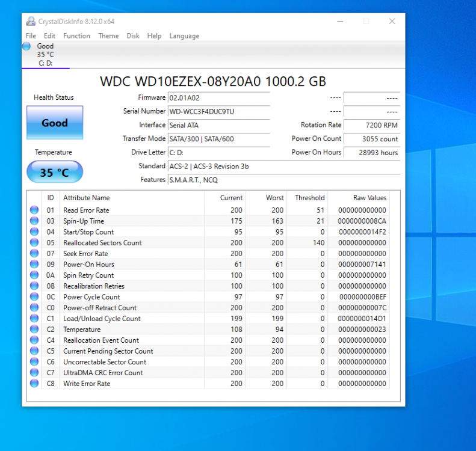Click the status orb for Power-On Hours row
This screenshot has height=451, width=476.
tap(34, 264)
